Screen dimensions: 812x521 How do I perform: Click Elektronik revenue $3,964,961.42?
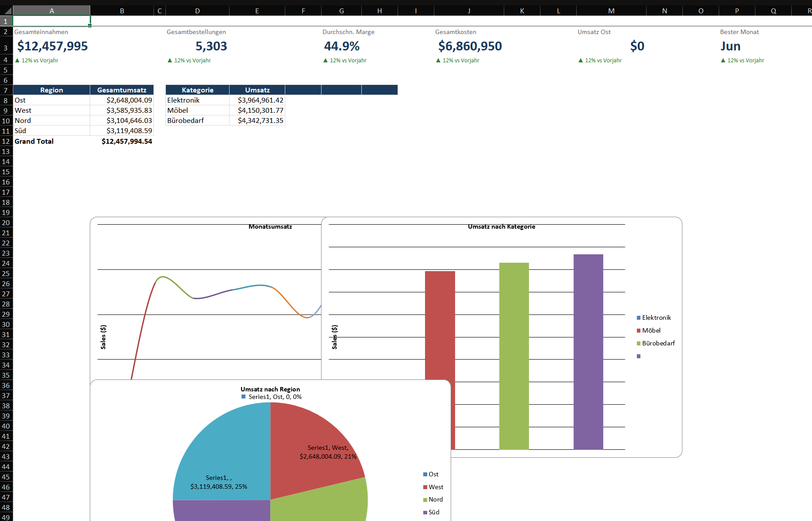pyautogui.click(x=257, y=100)
